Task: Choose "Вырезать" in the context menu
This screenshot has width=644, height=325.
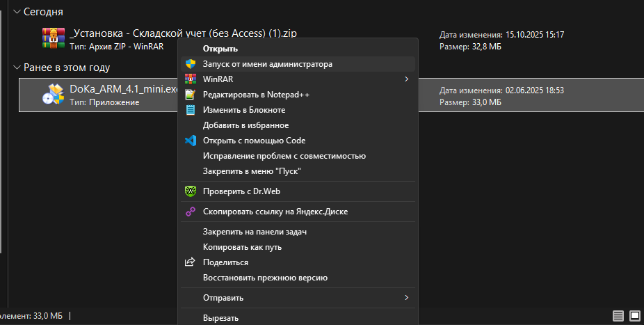Action: pyautogui.click(x=298, y=318)
